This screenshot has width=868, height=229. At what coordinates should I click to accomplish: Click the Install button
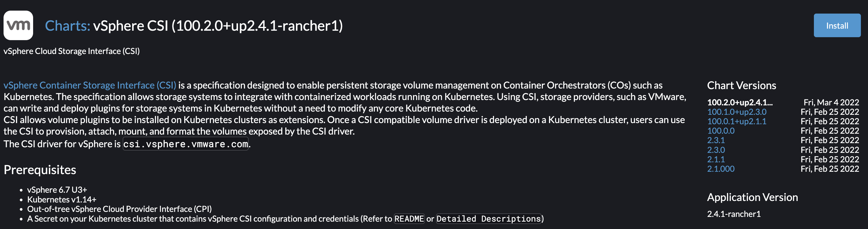[x=837, y=25]
